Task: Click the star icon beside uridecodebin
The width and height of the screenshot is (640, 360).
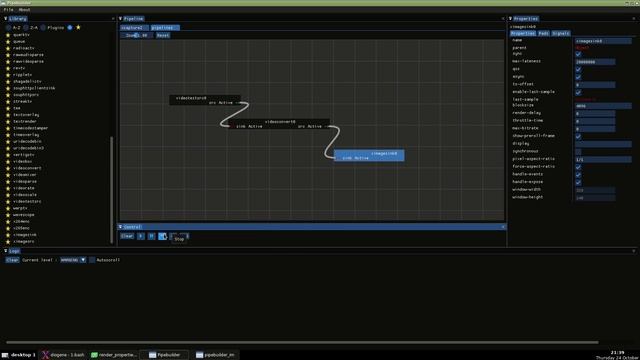Action: pyautogui.click(x=8, y=142)
